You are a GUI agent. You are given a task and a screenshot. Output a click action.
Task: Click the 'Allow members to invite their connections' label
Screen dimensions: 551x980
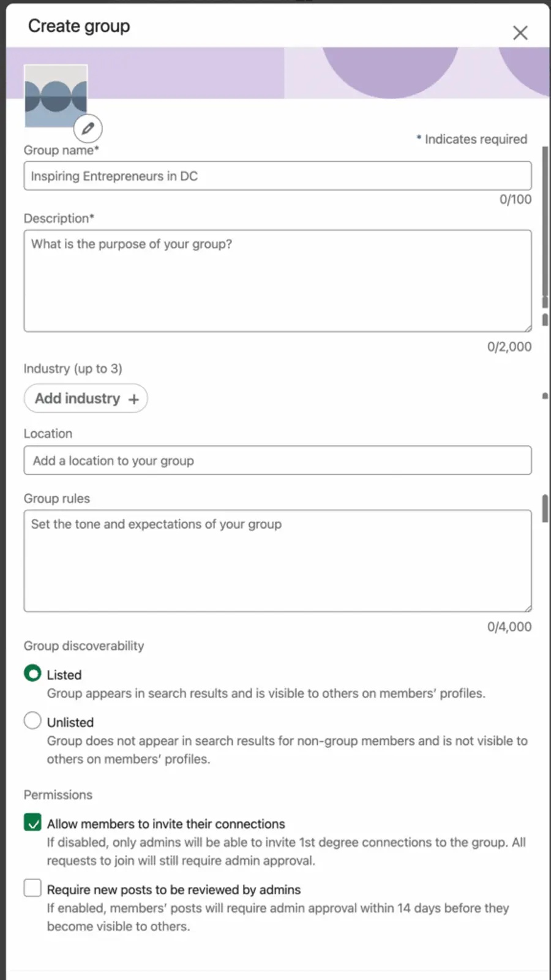[x=166, y=824]
